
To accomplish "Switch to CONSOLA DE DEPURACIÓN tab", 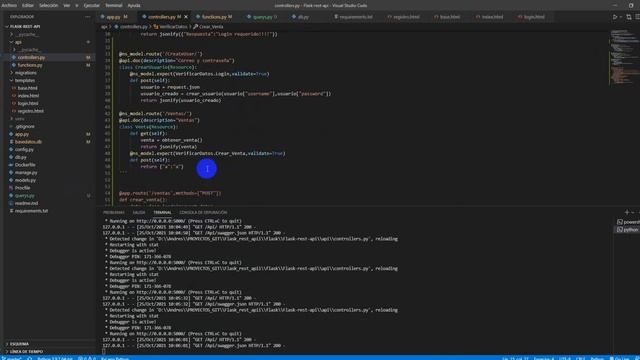I will click(203, 213).
